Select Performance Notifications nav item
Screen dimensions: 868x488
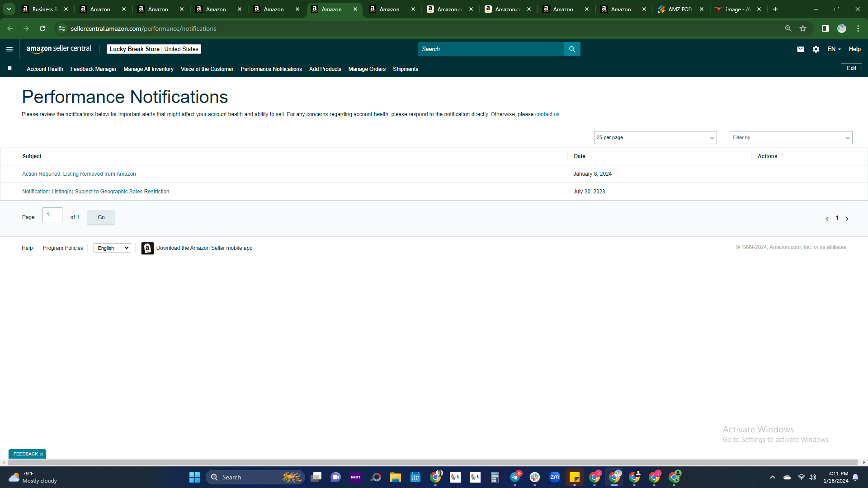(x=271, y=69)
